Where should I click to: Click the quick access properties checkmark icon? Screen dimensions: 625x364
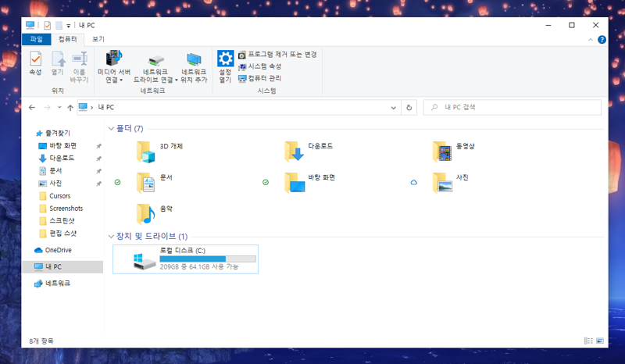point(48,25)
